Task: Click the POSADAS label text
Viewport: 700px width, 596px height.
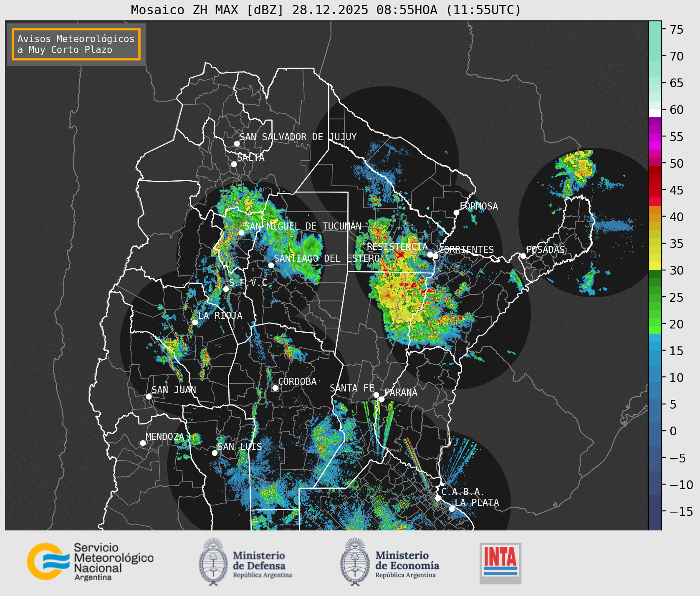Action: (x=545, y=250)
